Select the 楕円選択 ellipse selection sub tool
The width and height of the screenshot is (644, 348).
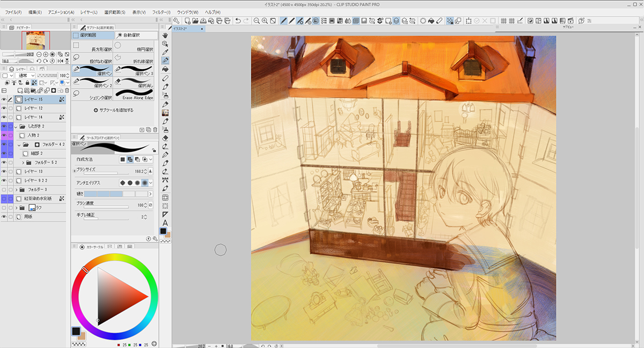[135, 49]
